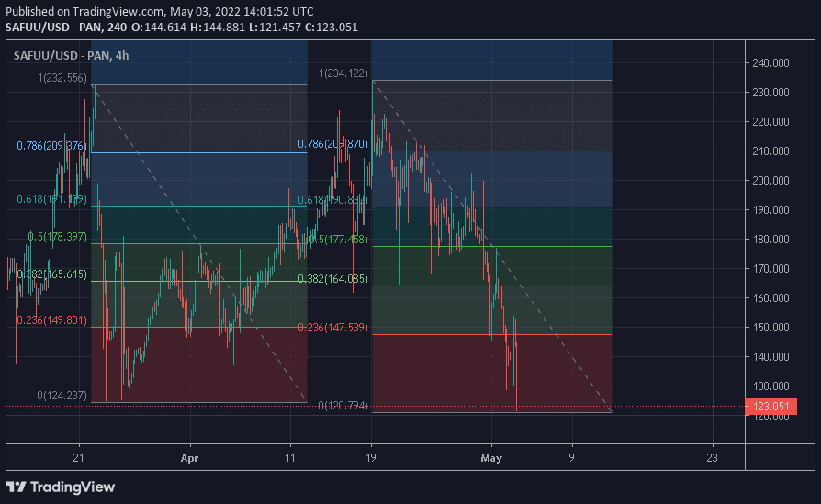Image resolution: width=821 pixels, height=504 pixels.
Task: Select the 0.382(164.085) retracement label
Action: pyautogui.click(x=332, y=279)
